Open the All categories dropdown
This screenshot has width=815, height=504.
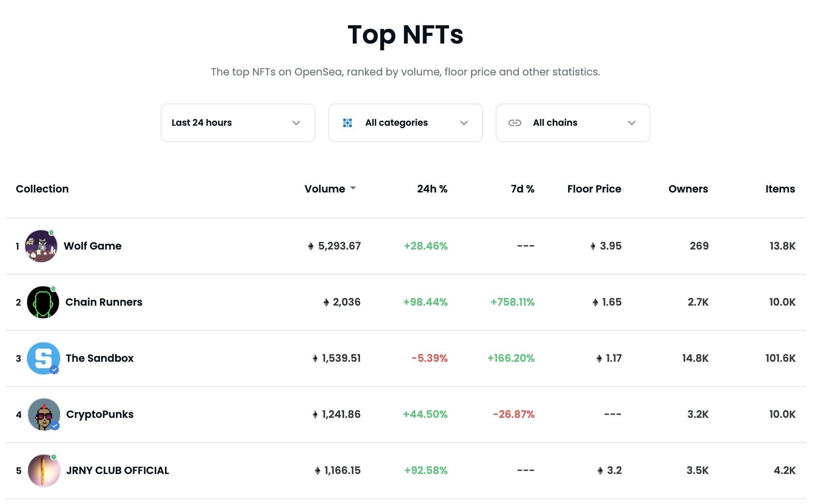[406, 123]
